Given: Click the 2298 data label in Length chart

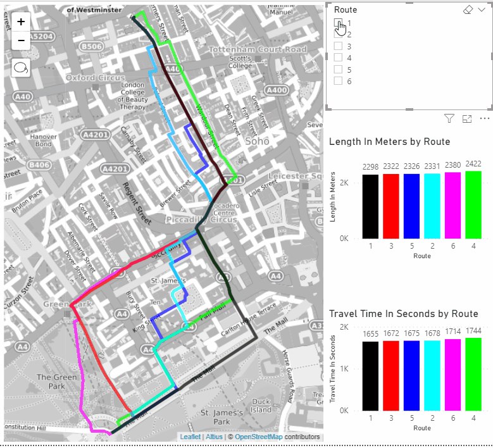Looking at the screenshot, I should (370, 167).
